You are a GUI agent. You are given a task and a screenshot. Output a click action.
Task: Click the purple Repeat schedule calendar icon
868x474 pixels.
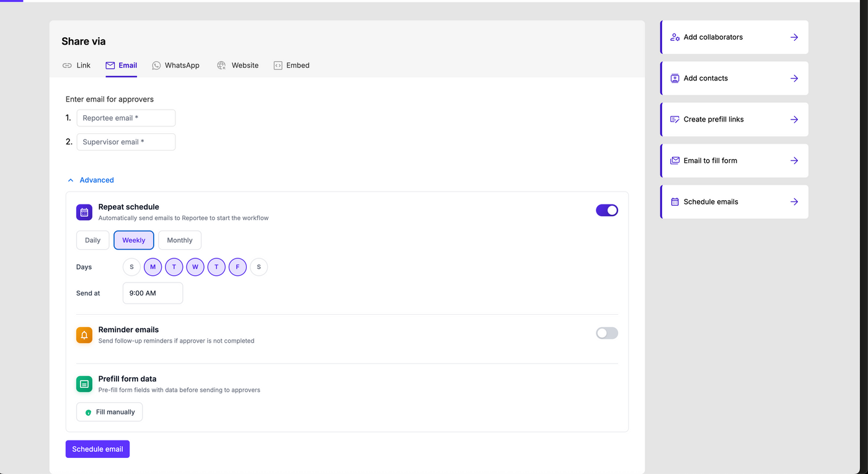click(84, 212)
